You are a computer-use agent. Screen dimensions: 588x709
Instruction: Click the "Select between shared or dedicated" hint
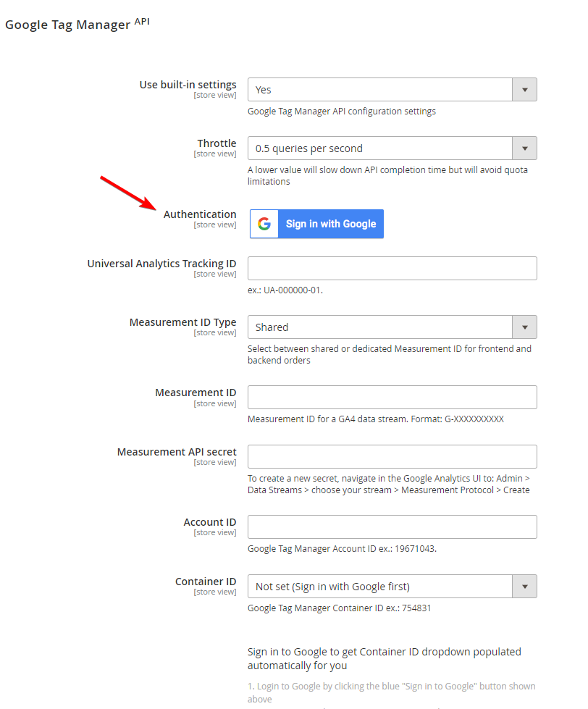[390, 355]
